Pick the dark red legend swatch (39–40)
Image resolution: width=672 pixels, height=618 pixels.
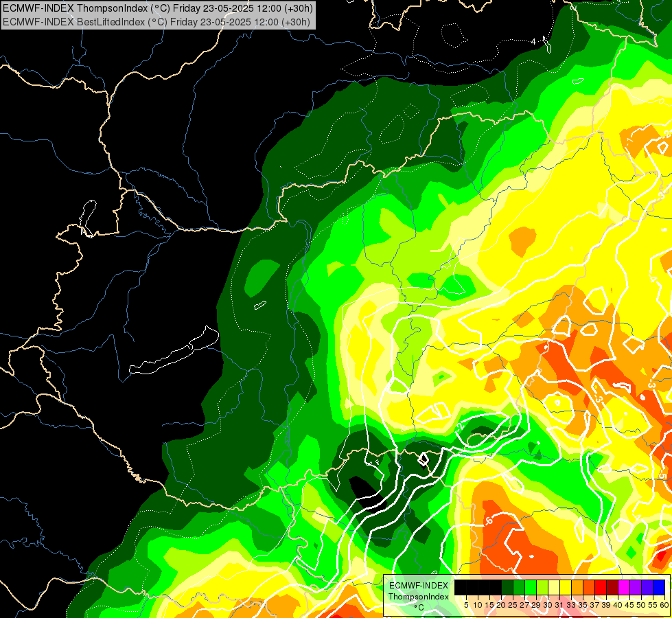coord(612,587)
